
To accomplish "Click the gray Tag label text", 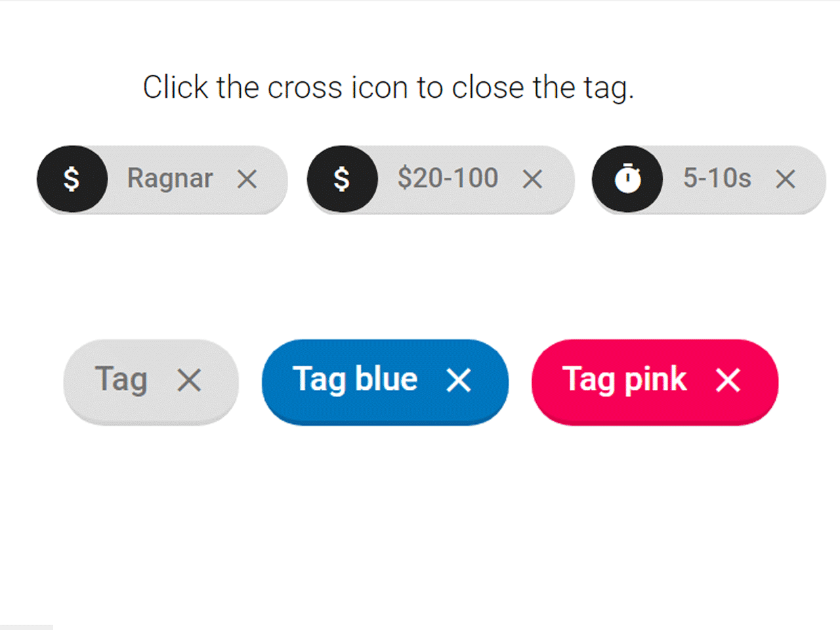I will (121, 381).
